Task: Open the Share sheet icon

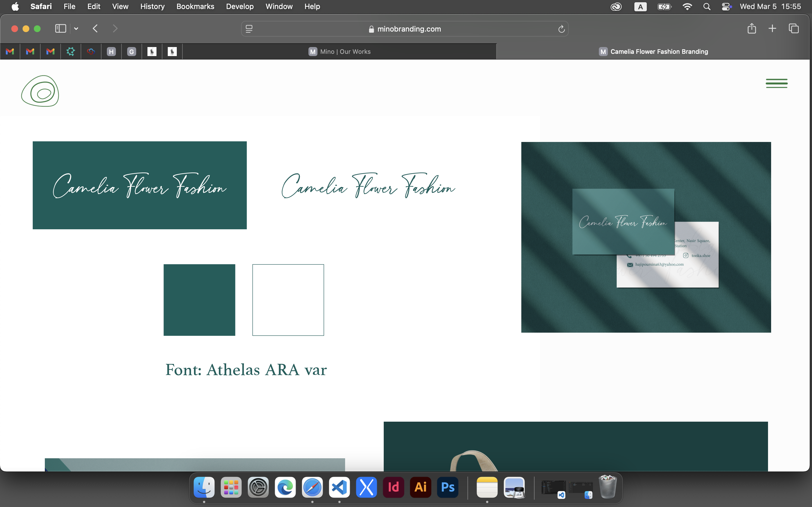Action: [752, 28]
